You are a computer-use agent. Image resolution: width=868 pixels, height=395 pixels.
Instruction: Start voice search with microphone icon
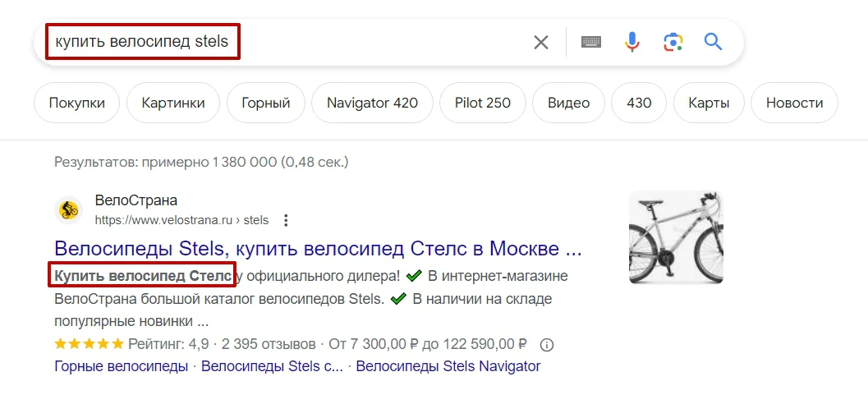pos(631,42)
